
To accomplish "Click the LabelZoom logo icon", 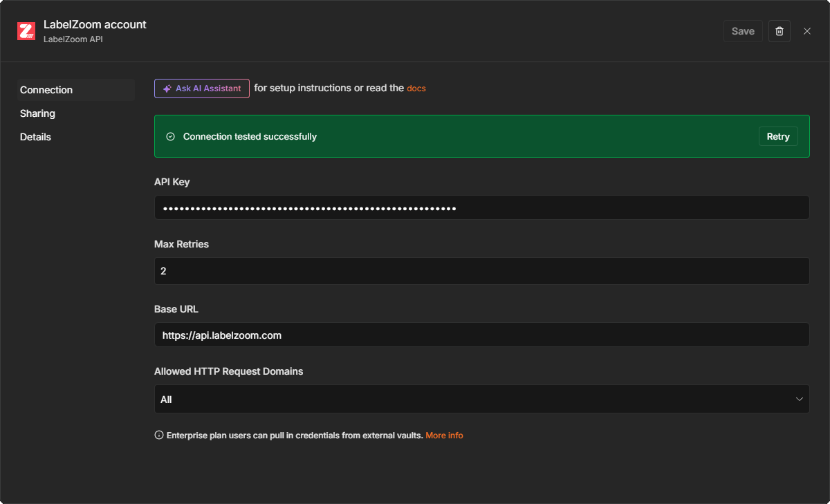I will pyautogui.click(x=26, y=31).
